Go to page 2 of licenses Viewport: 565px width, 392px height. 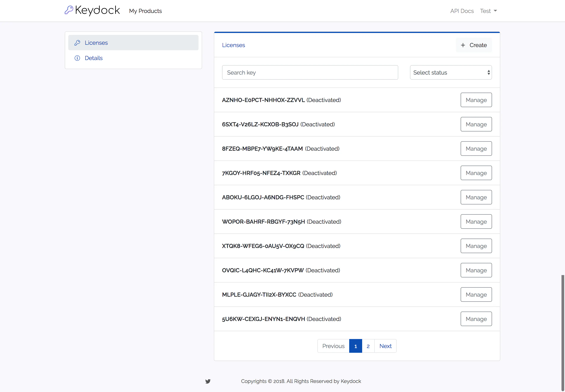pyautogui.click(x=368, y=346)
